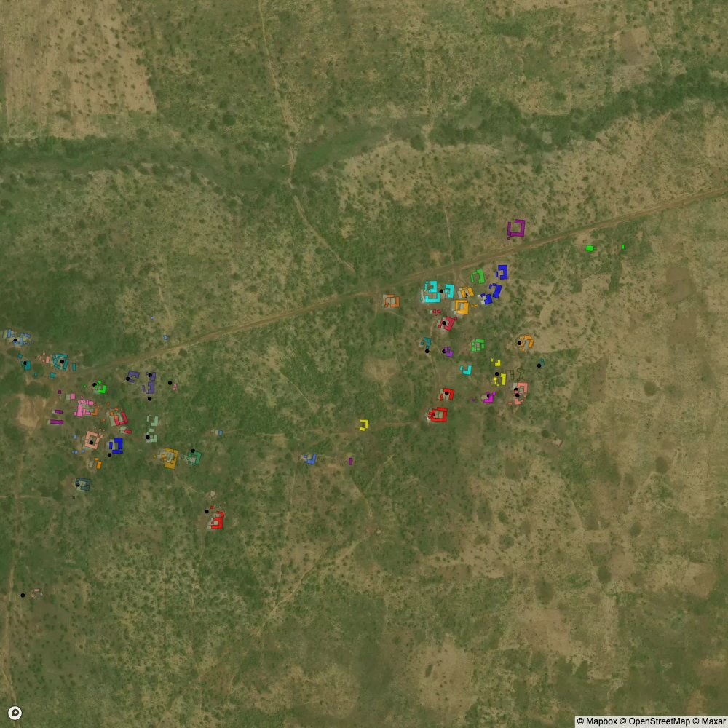Select the purple building outline north of the road
Screen dimensions: 728x728
click(x=516, y=229)
